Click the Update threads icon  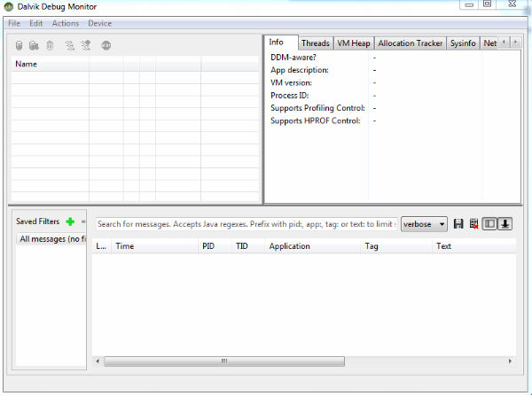click(x=69, y=45)
